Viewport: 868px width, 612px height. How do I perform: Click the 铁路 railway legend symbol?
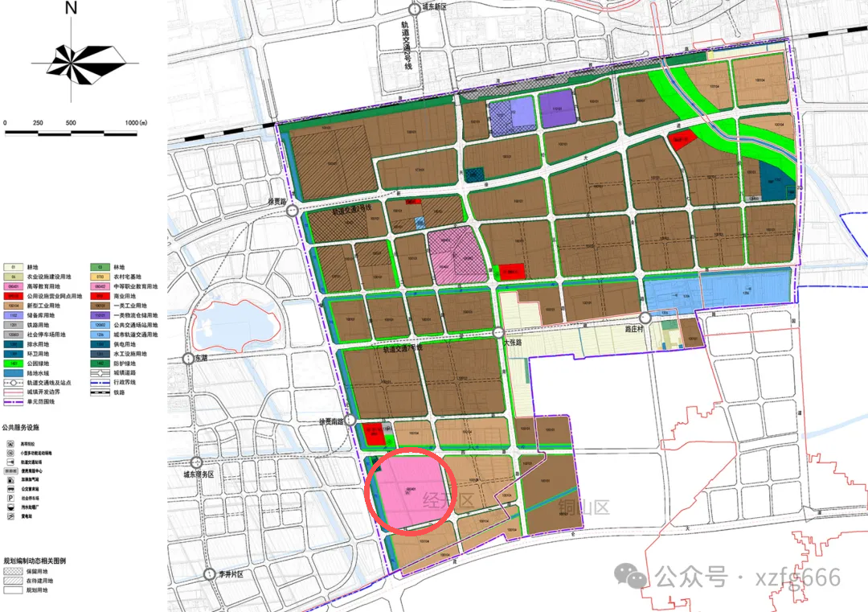click(100, 392)
